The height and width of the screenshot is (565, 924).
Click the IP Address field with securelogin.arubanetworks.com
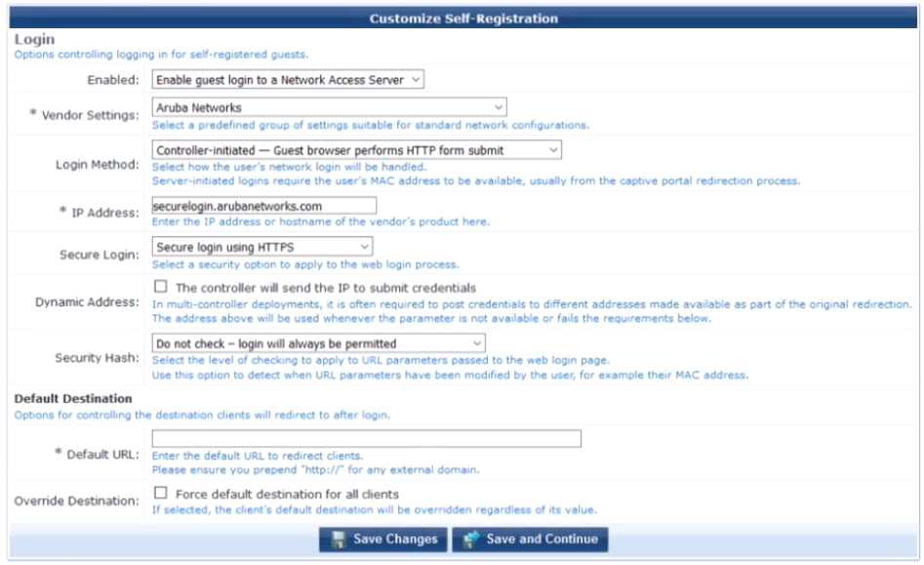click(263, 206)
